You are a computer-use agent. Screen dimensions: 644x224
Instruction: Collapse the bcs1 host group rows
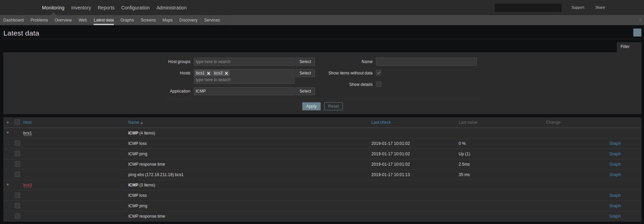(8, 133)
